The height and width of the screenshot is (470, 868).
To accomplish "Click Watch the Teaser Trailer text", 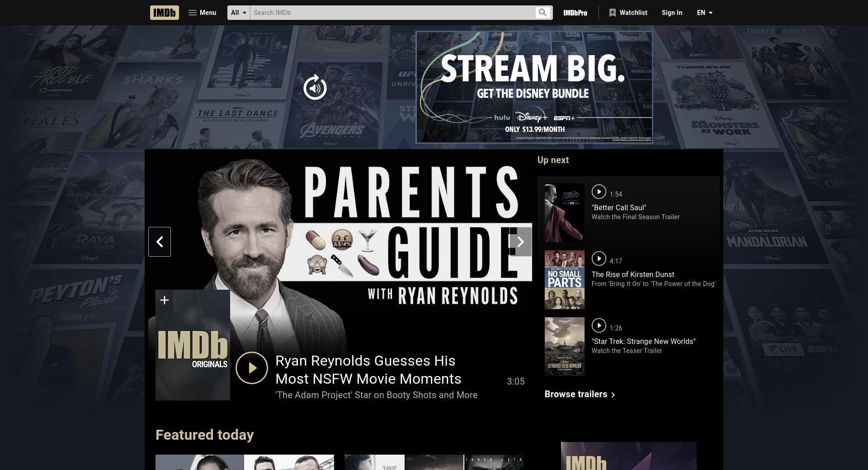I will (627, 351).
